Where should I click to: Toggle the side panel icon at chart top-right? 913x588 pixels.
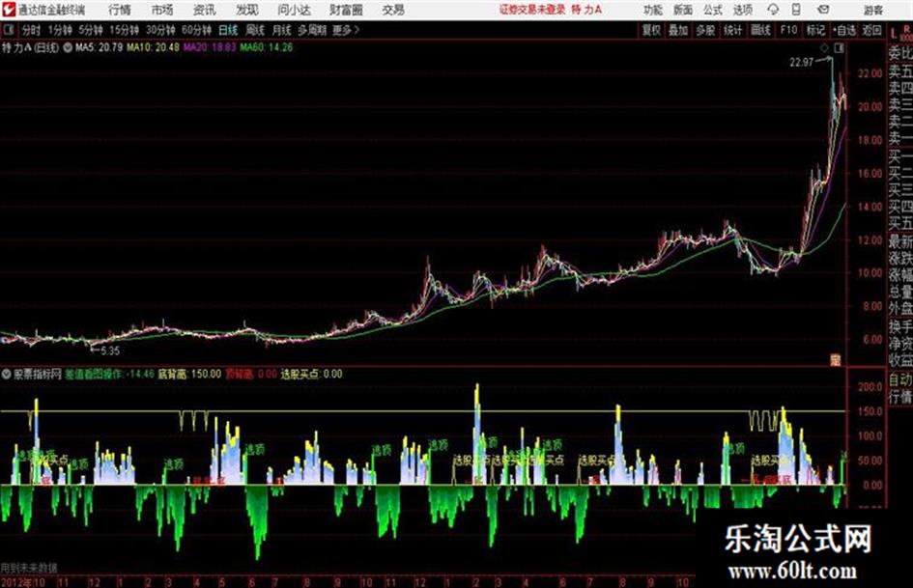(x=839, y=48)
